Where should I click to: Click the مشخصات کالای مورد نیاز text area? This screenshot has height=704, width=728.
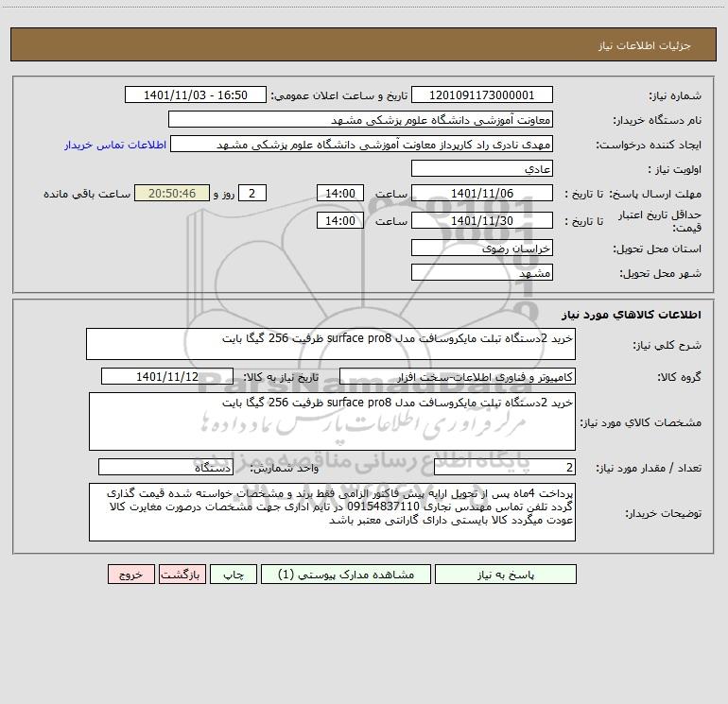click(332, 421)
